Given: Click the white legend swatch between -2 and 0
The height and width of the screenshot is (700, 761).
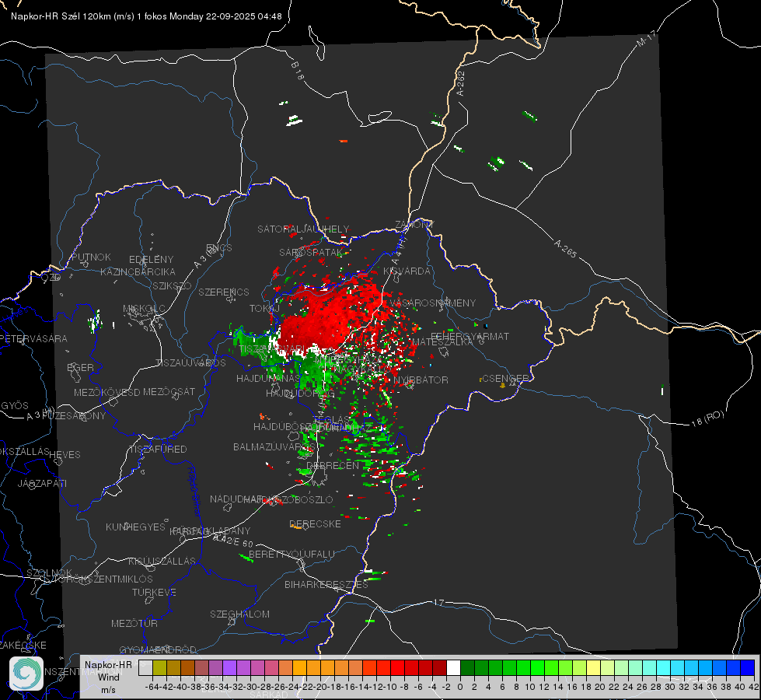Looking at the screenshot, I should click(x=453, y=667).
